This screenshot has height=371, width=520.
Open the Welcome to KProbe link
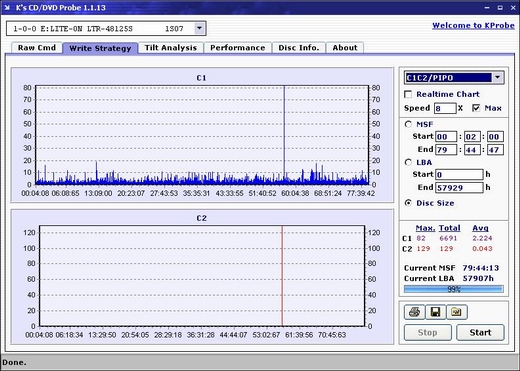tap(473, 25)
